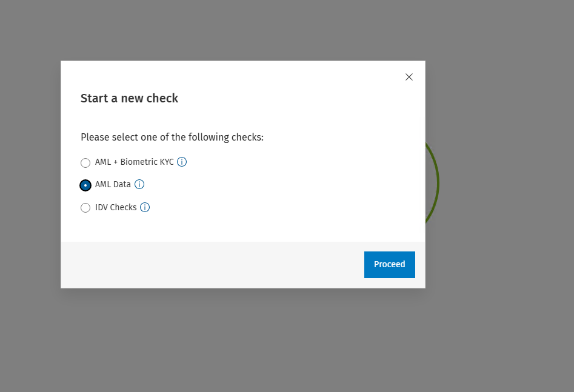The image size is (574, 392).
Task: Open info tooltip for AML + Biometric KYC
Action: pos(182,162)
